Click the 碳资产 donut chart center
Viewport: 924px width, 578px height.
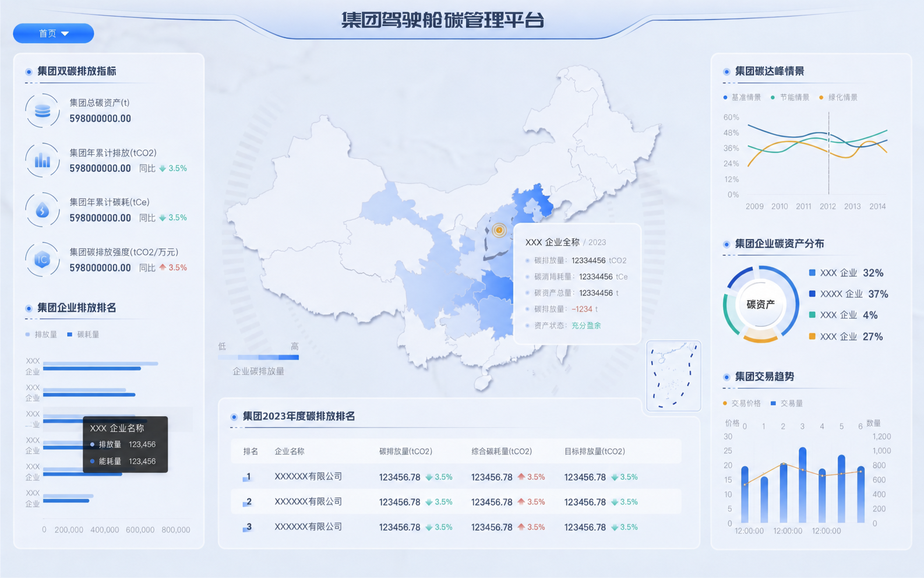pyautogui.click(x=761, y=304)
